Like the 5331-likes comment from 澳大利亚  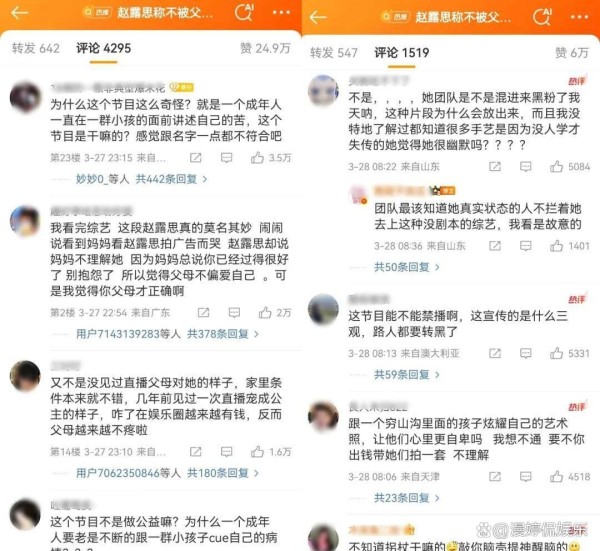click(556, 353)
